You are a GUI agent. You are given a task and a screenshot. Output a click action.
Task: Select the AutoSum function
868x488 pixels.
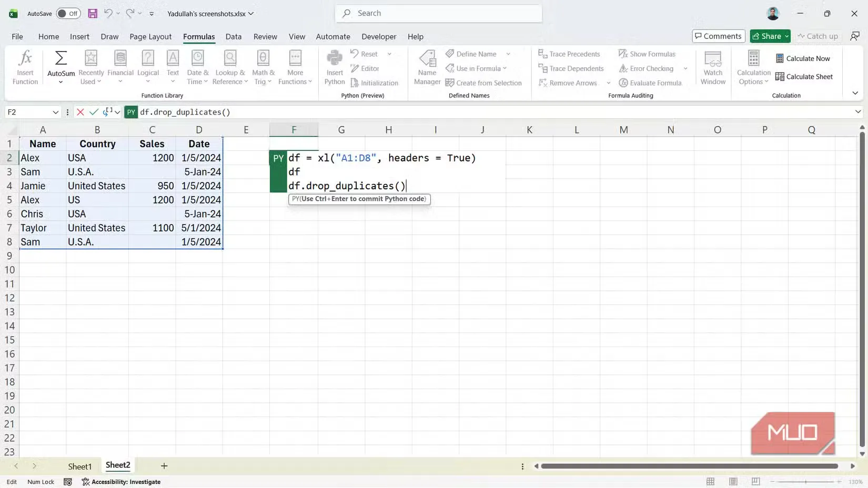(x=60, y=63)
